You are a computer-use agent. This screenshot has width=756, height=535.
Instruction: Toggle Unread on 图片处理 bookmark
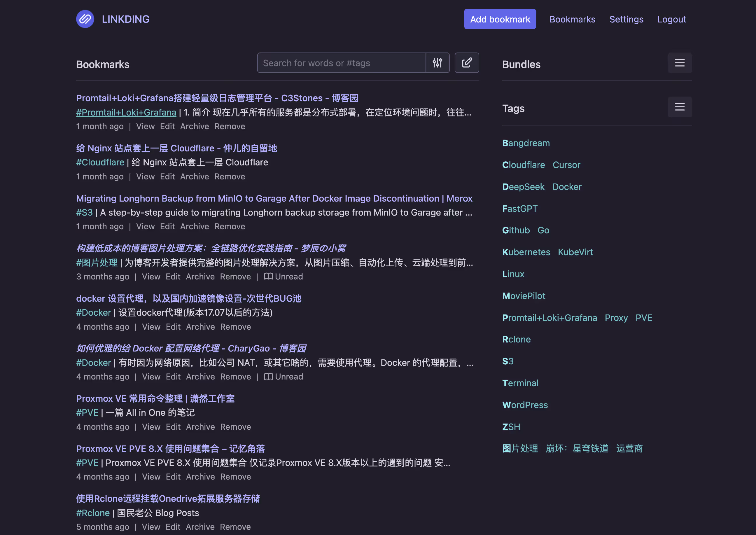283,276
